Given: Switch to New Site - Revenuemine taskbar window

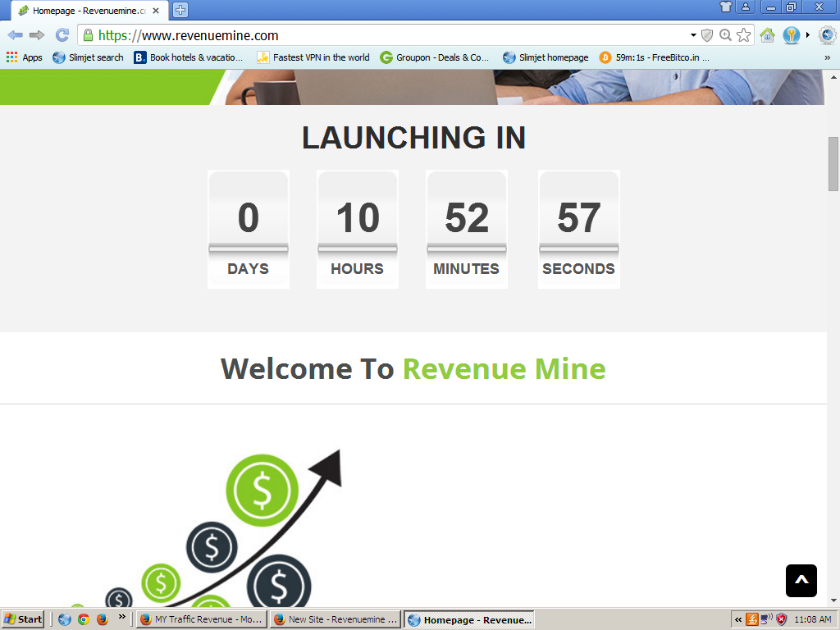Looking at the screenshot, I should pos(336,619).
